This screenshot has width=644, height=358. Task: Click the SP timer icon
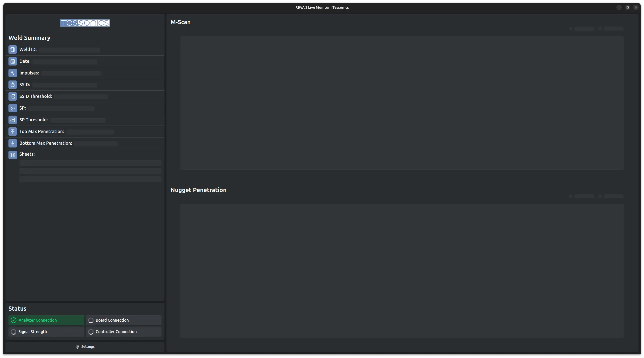[12, 108]
